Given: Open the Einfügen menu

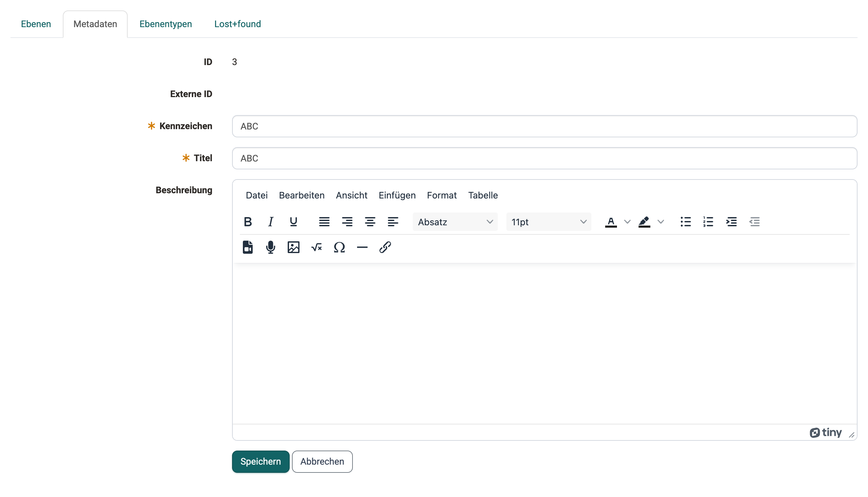Looking at the screenshot, I should 397,195.
